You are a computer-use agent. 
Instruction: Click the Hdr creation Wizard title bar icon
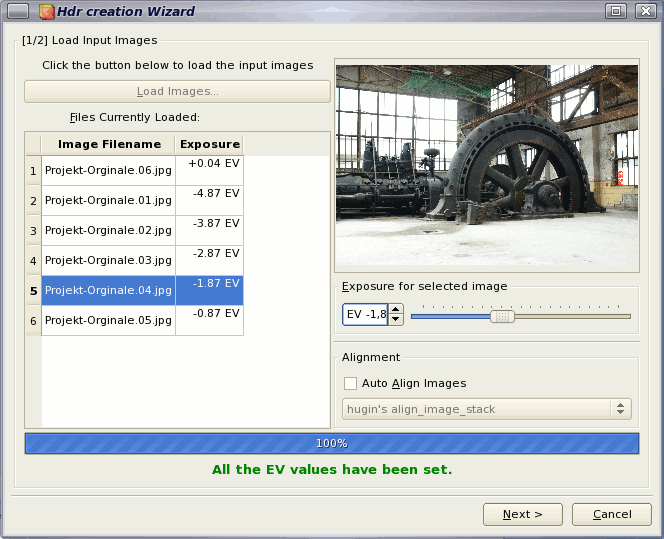[x=47, y=12]
